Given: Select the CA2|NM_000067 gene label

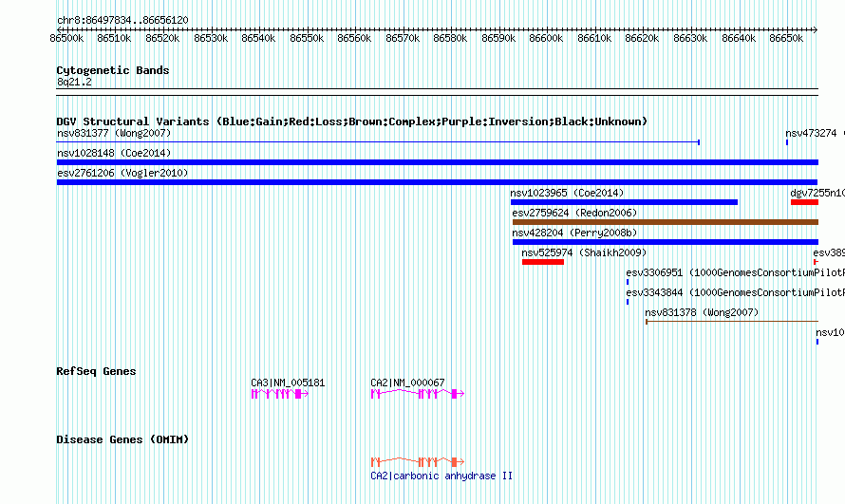Looking at the screenshot, I should click(407, 383).
